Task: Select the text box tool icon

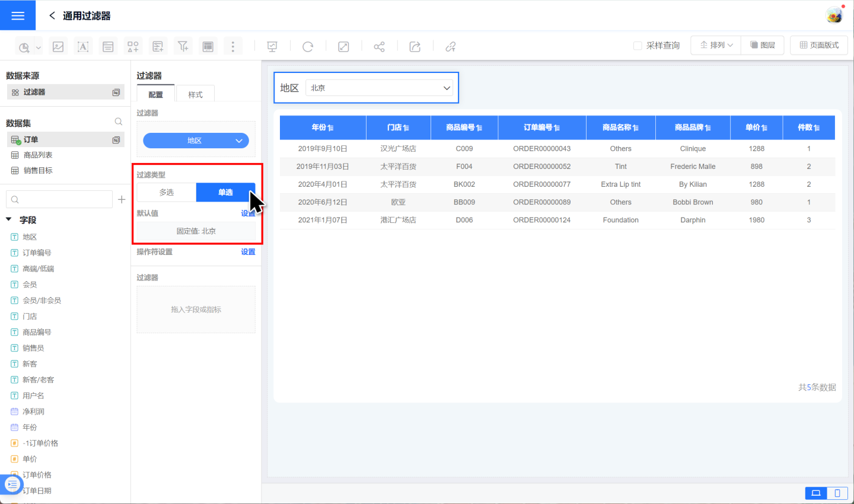Action: 83,47
